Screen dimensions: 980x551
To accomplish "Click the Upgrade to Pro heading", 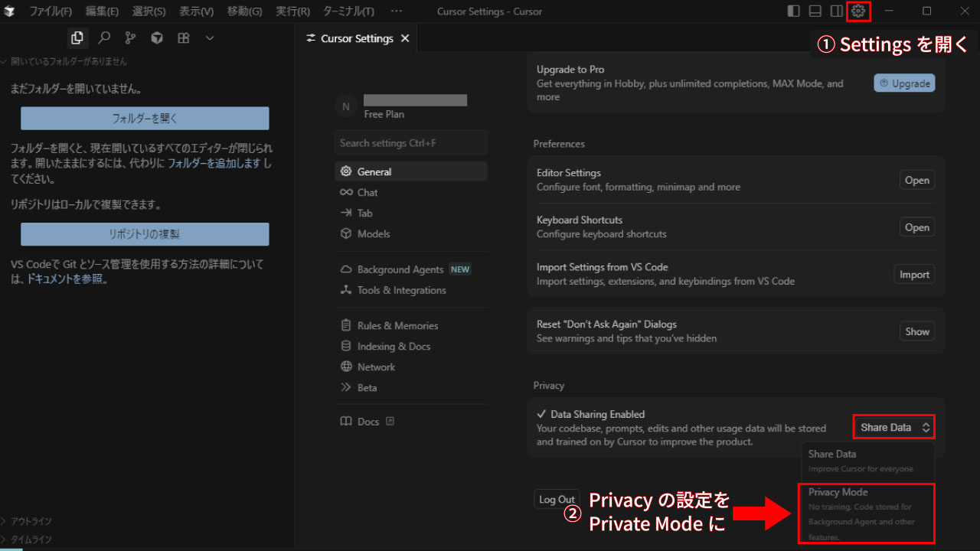I will 570,69.
